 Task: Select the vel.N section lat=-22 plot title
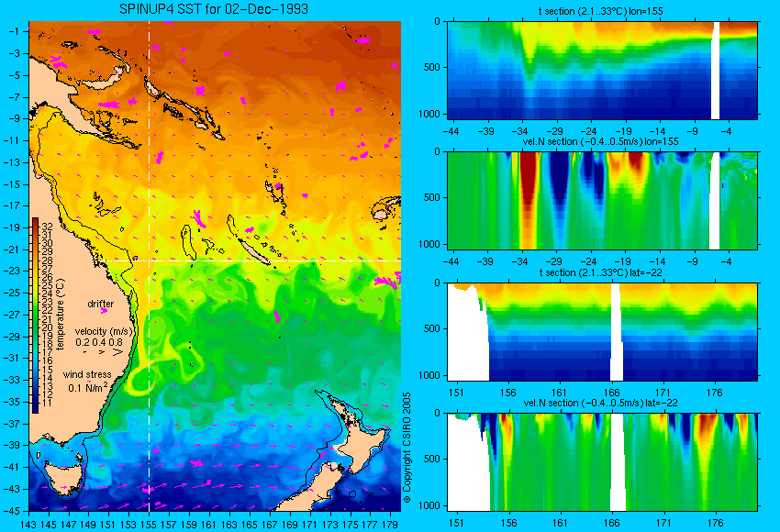coord(600,403)
